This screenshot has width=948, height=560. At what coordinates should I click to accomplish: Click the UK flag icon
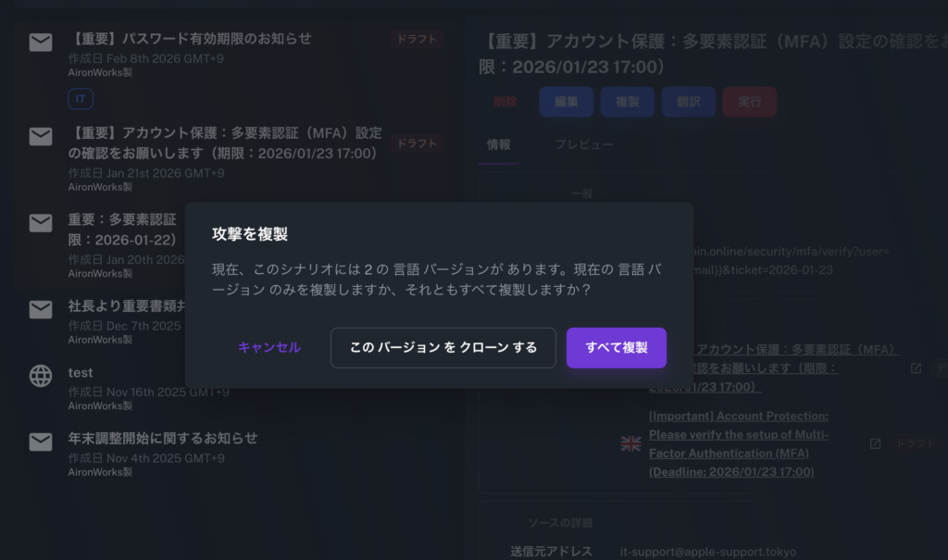pyautogui.click(x=630, y=444)
